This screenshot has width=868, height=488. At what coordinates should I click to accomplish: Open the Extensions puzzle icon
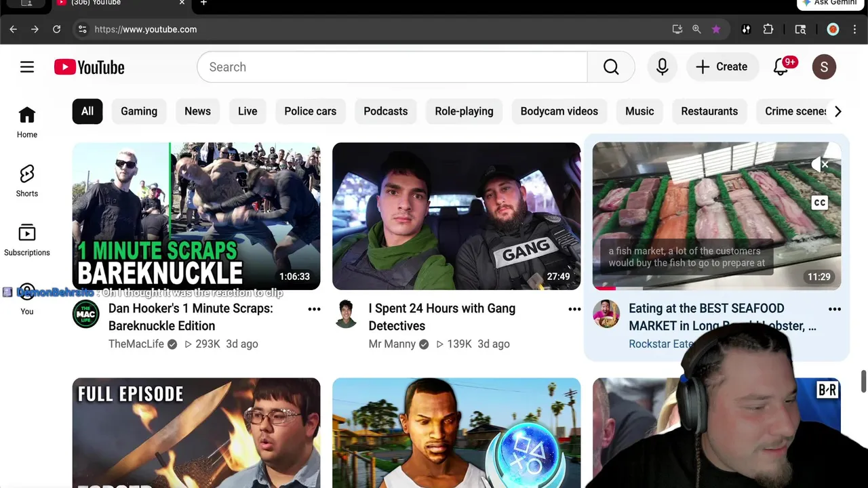pos(768,29)
